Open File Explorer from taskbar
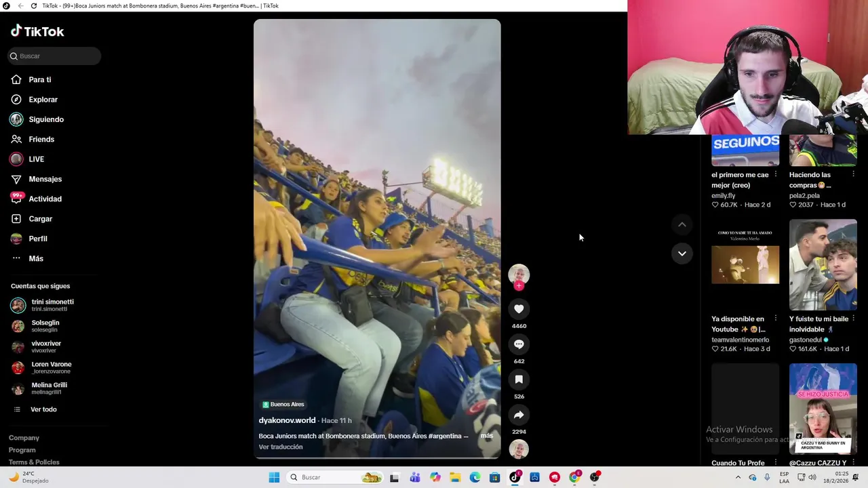The image size is (868, 488). click(x=455, y=477)
